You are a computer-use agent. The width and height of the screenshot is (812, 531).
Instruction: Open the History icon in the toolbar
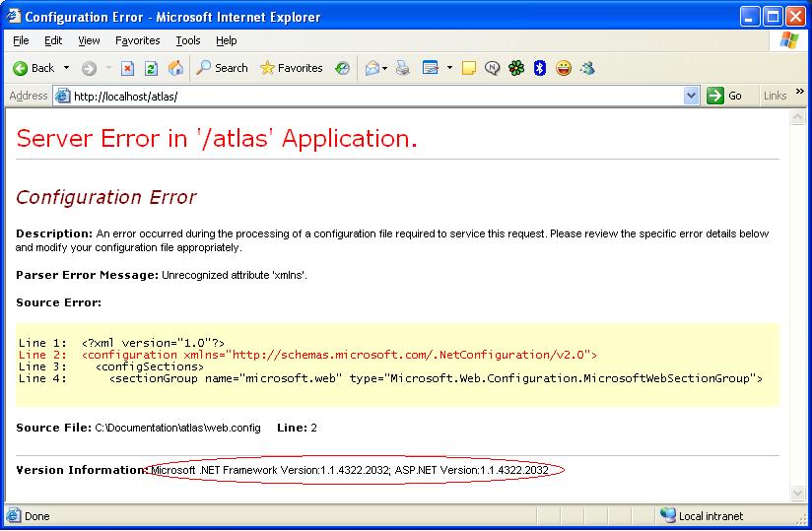click(342, 68)
